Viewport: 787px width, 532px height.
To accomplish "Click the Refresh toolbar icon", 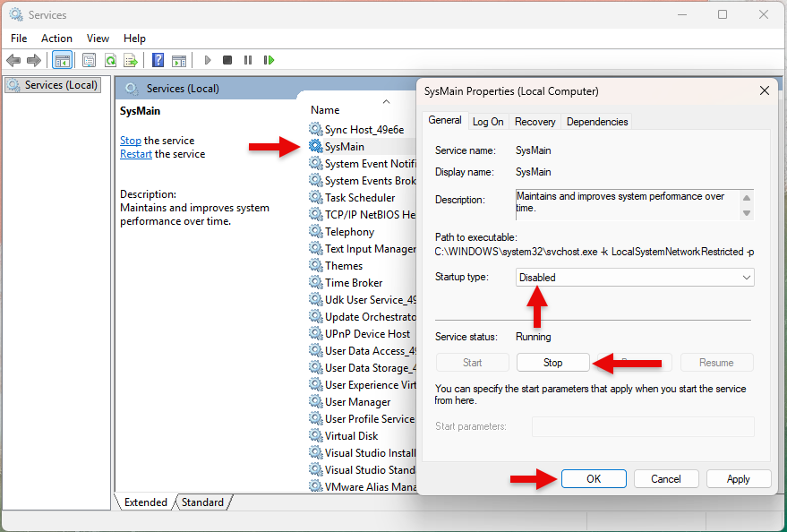I will [110, 61].
